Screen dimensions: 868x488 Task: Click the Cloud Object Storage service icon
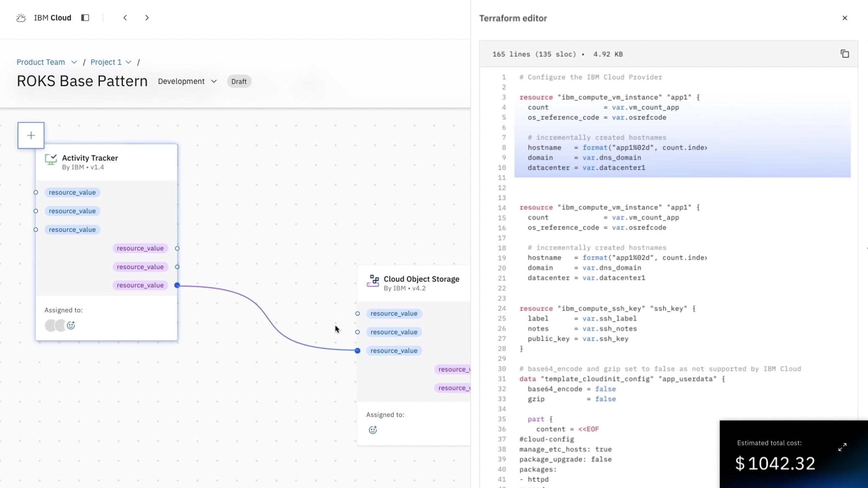point(373,281)
